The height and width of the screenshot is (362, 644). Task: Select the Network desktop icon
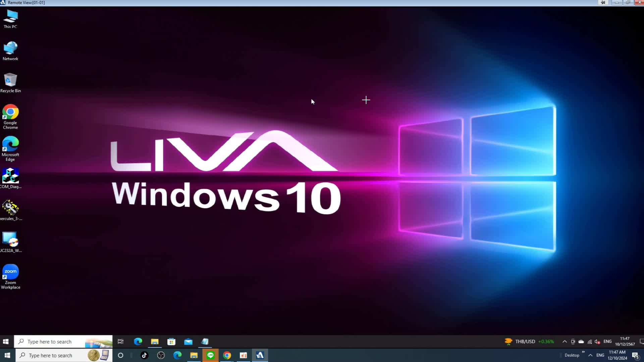click(x=10, y=51)
